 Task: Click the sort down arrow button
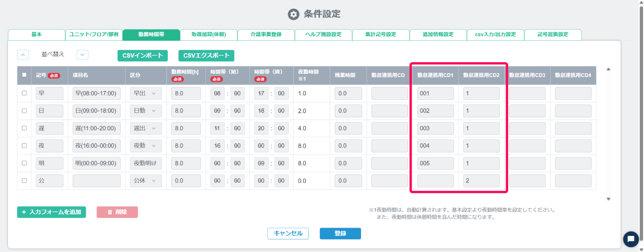coord(82,55)
